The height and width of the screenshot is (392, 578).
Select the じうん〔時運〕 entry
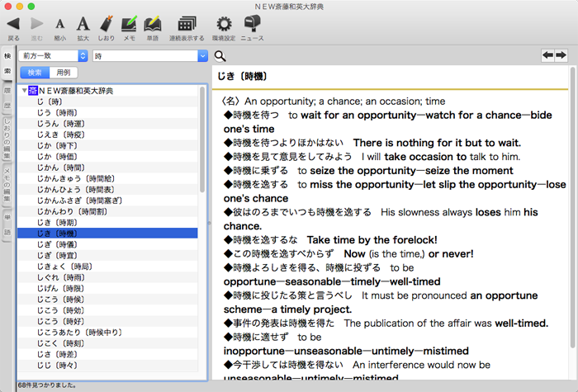pos(107,124)
